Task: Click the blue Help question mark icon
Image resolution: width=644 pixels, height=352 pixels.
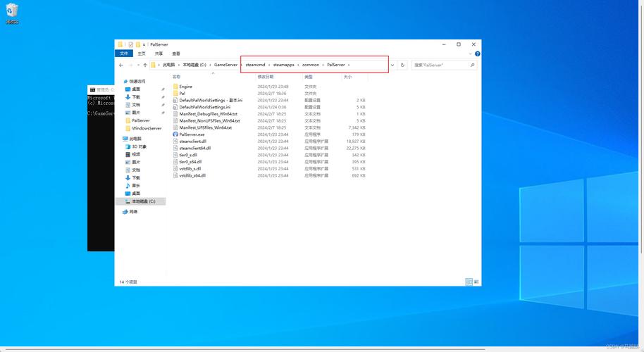Action: tap(477, 54)
